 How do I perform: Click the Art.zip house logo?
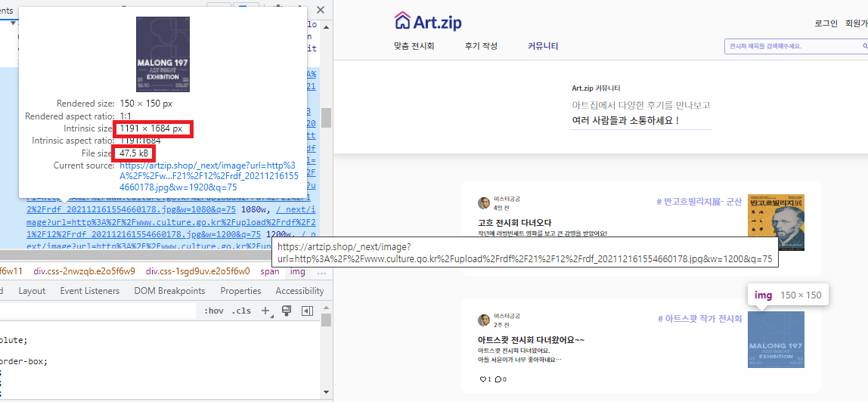tap(428, 22)
